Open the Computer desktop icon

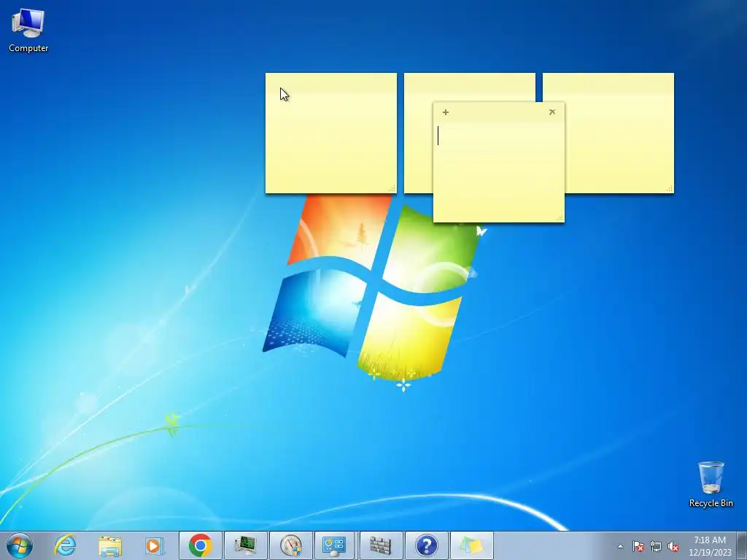(28, 31)
